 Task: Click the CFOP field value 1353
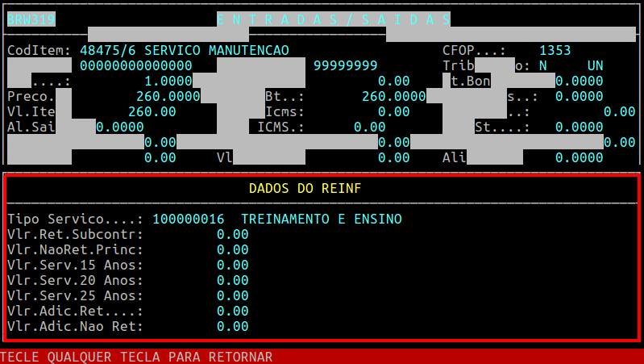555,50
